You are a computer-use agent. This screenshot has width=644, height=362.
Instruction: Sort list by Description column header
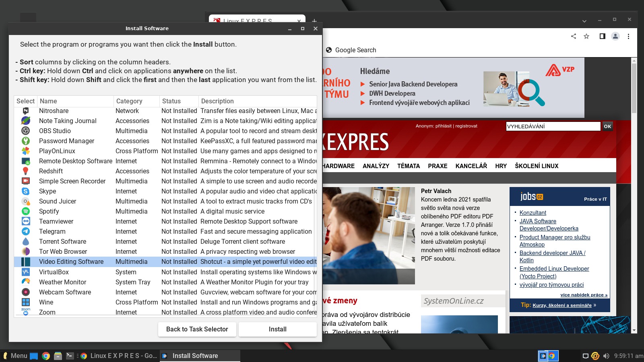[x=258, y=101]
